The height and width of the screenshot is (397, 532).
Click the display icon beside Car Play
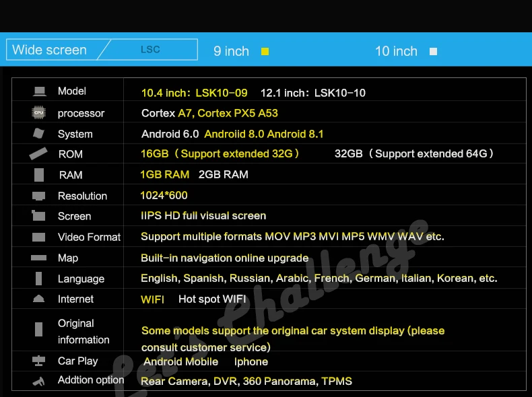38,361
